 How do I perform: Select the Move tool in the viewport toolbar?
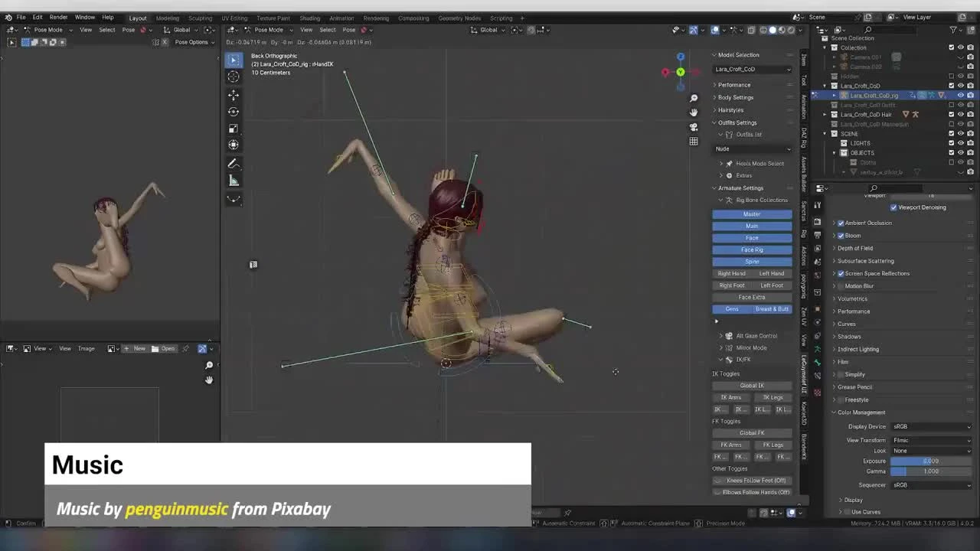point(234,95)
